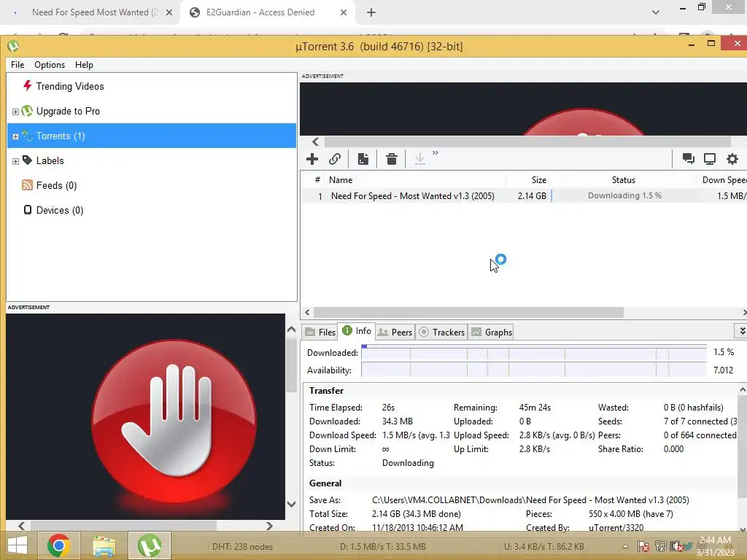
Task: Switch to the Graphs tab
Action: pyautogui.click(x=492, y=332)
